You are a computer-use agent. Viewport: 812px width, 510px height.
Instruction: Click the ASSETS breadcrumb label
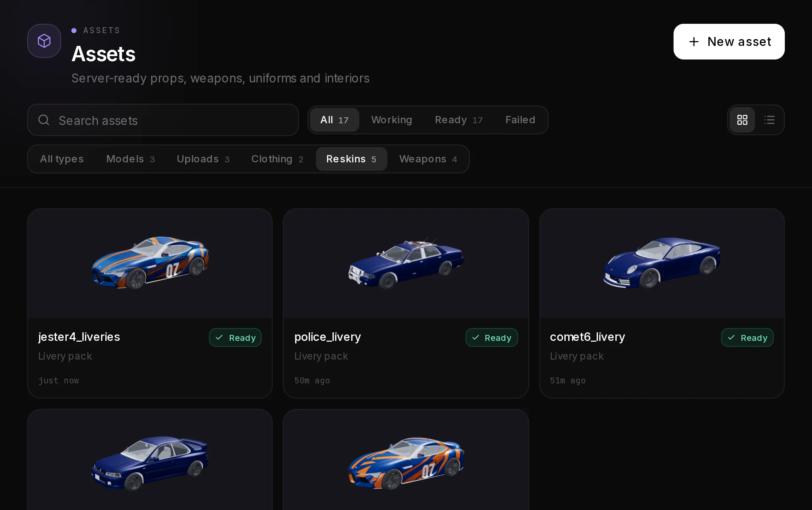tap(101, 30)
